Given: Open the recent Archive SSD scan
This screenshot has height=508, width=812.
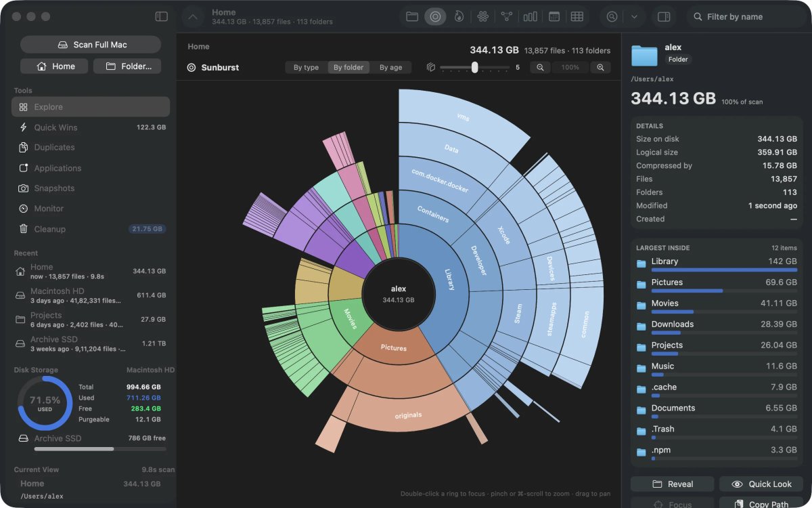Looking at the screenshot, I should pos(91,343).
